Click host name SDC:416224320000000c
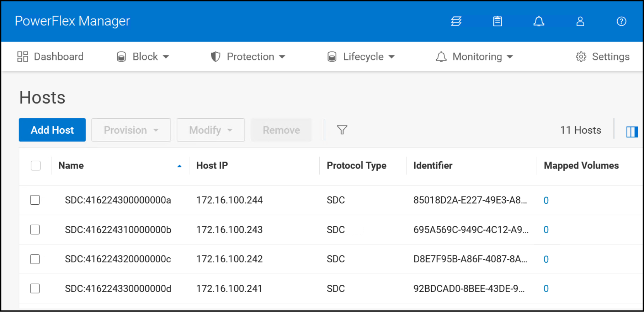This screenshot has width=644, height=312. pyautogui.click(x=118, y=259)
